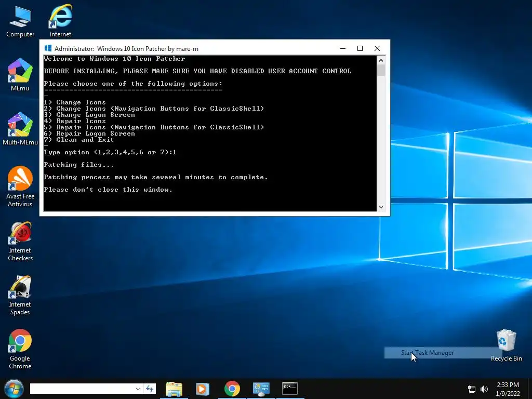This screenshot has width=532, height=399.
Task: Close the Icon Patcher console window
Action: pos(377,48)
